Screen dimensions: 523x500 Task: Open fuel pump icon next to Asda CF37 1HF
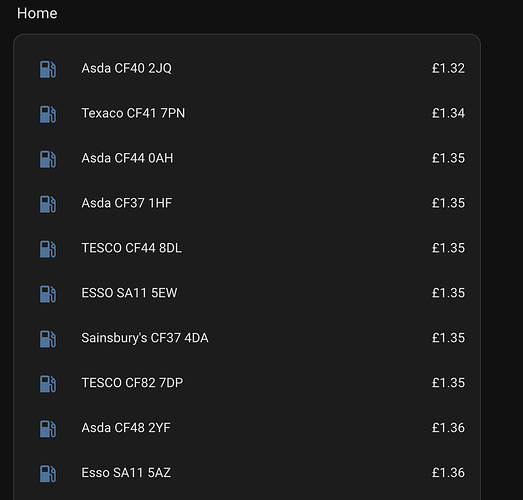pyautogui.click(x=48, y=204)
